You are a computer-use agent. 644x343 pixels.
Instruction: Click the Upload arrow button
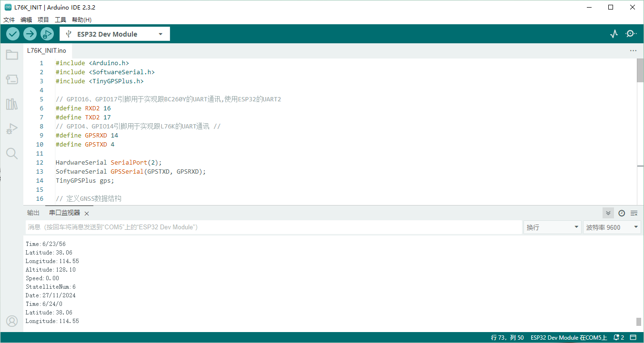point(30,34)
